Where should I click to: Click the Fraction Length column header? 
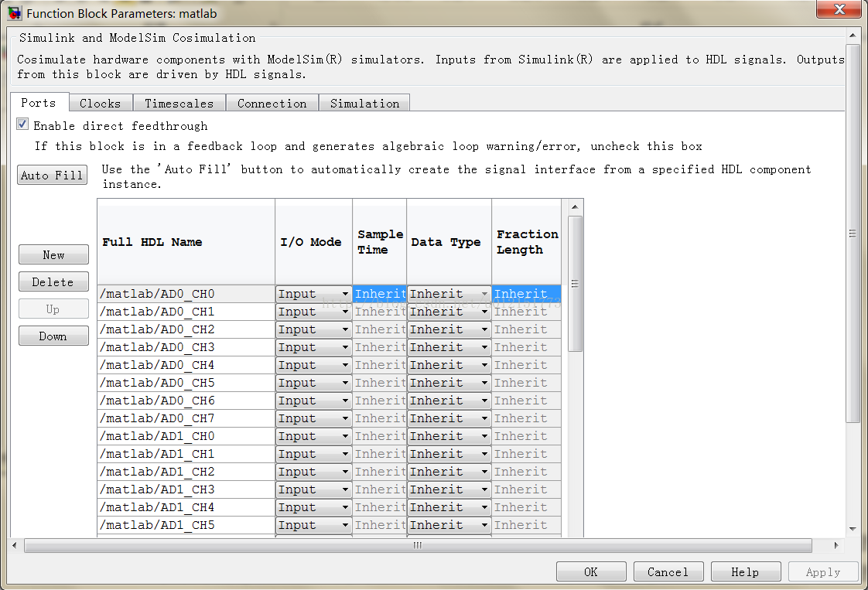pos(526,242)
